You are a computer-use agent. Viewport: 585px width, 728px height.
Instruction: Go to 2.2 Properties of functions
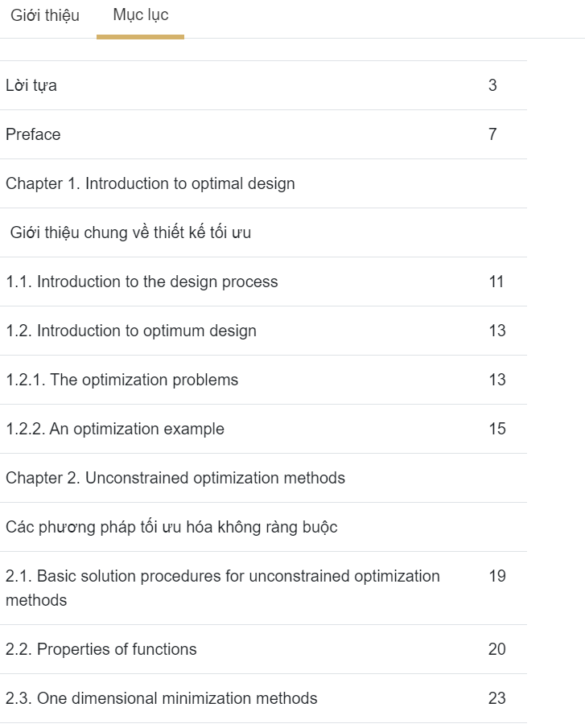pos(101,649)
